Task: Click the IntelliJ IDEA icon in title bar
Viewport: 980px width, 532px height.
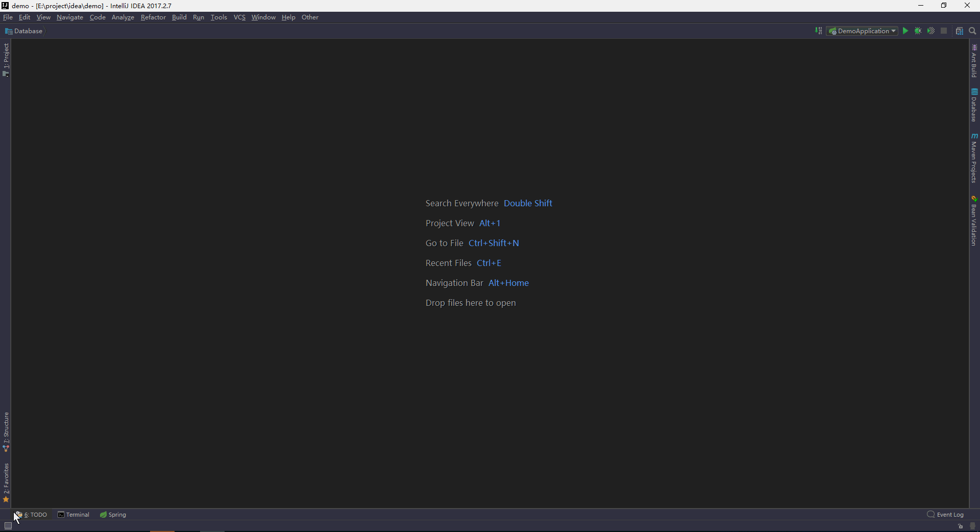Action: tap(5, 6)
